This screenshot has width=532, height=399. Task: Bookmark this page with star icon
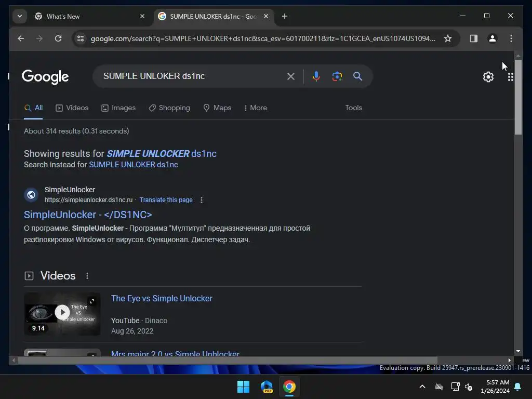tap(447, 38)
